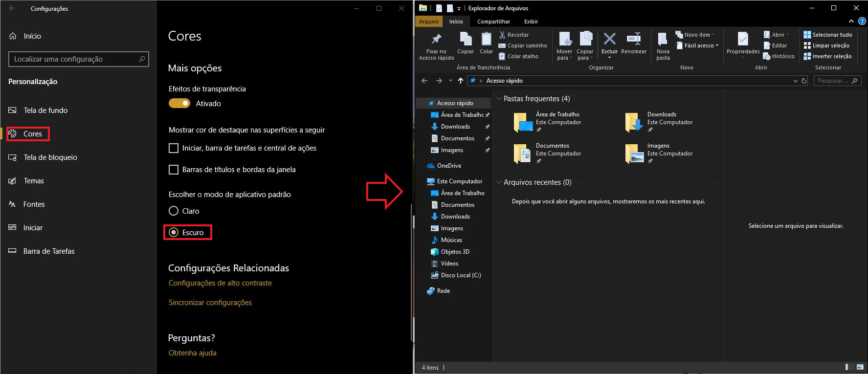
Task: Collapse the Arquivos recentes group
Action: pyautogui.click(x=499, y=182)
